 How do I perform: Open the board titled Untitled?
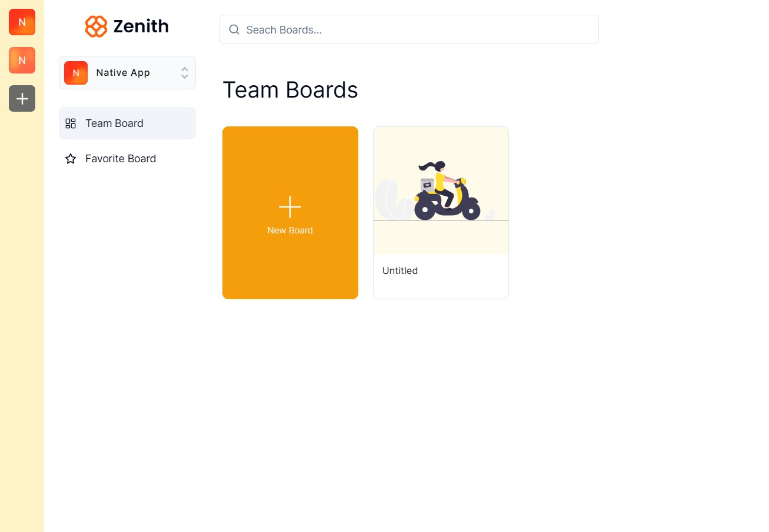[400, 271]
